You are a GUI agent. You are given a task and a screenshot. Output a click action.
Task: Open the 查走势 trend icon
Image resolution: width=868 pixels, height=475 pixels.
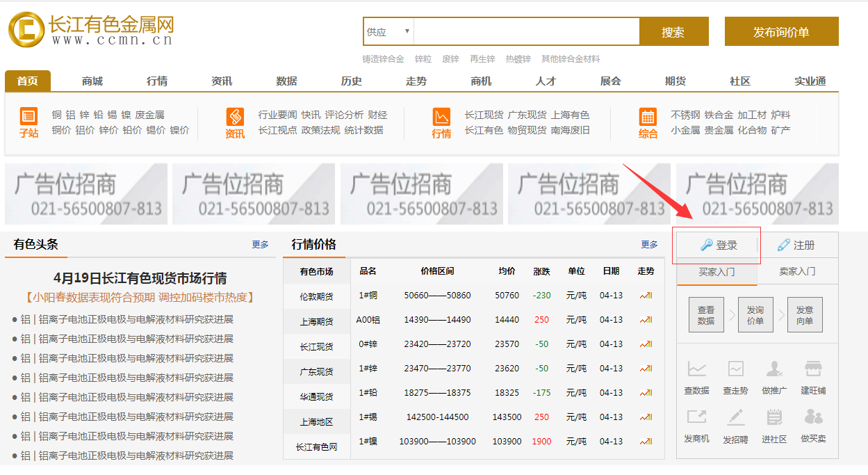[735, 369]
